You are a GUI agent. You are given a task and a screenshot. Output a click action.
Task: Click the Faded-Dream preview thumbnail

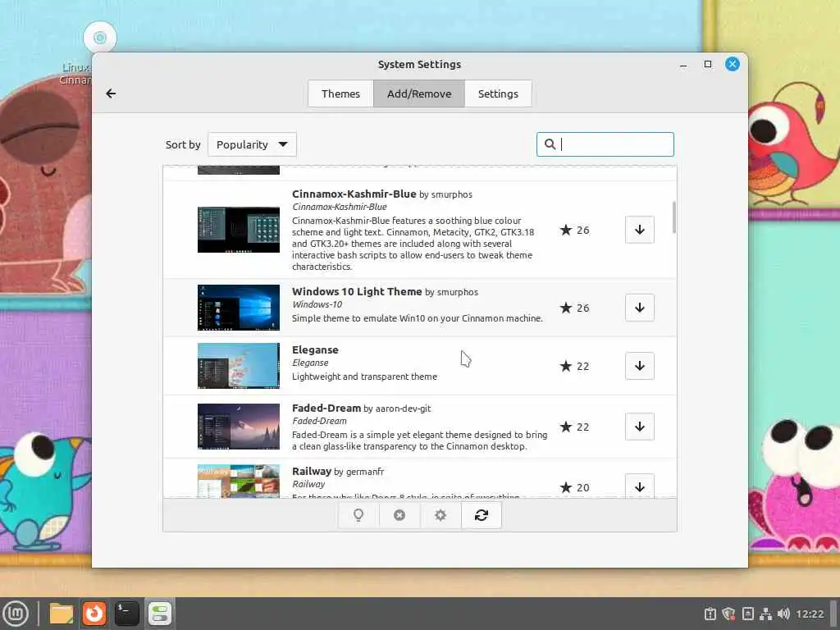[239, 427]
